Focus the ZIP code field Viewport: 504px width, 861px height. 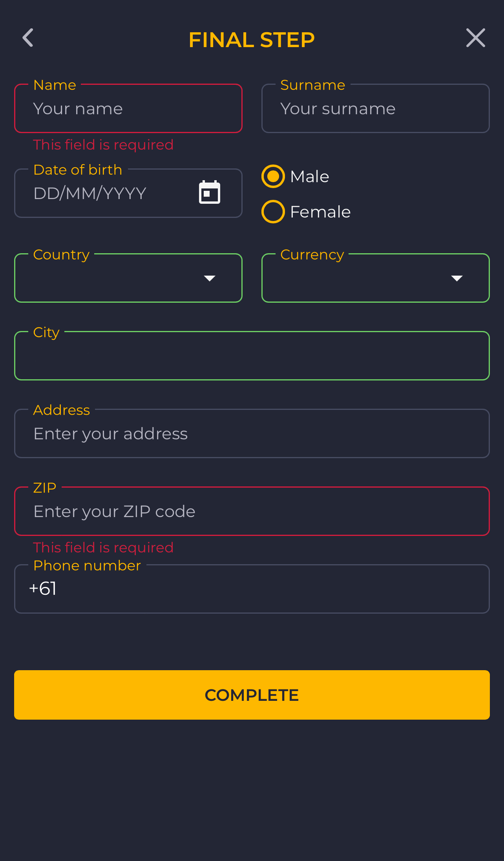coord(252,511)
